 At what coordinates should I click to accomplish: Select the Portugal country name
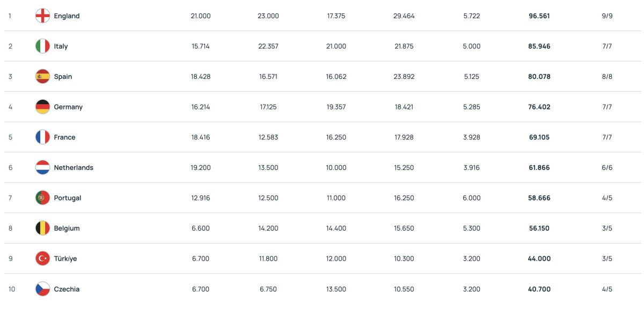pyautogui.click(x=68, y=198)
